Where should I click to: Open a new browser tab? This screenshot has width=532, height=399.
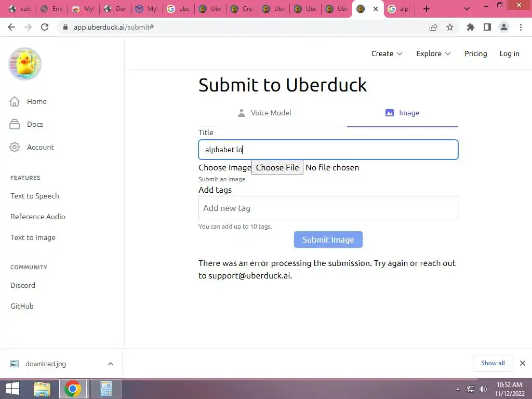[427, 9]
